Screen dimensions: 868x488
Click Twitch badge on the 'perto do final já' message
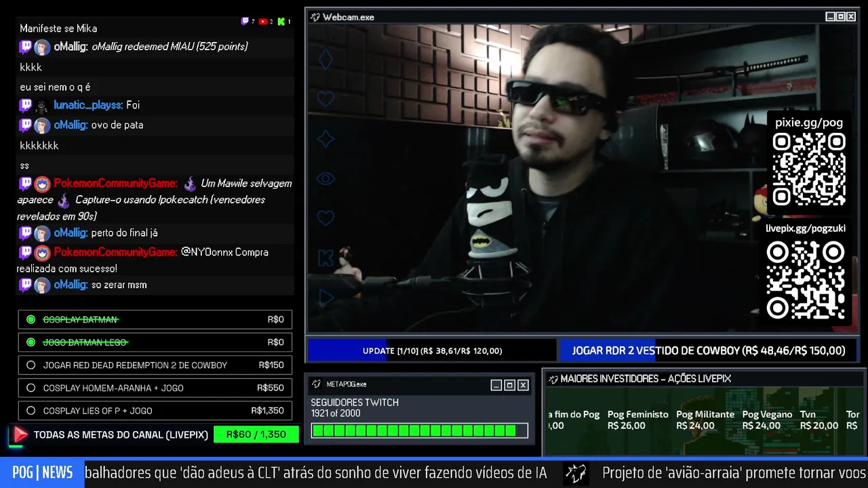(x=25, y=233)
